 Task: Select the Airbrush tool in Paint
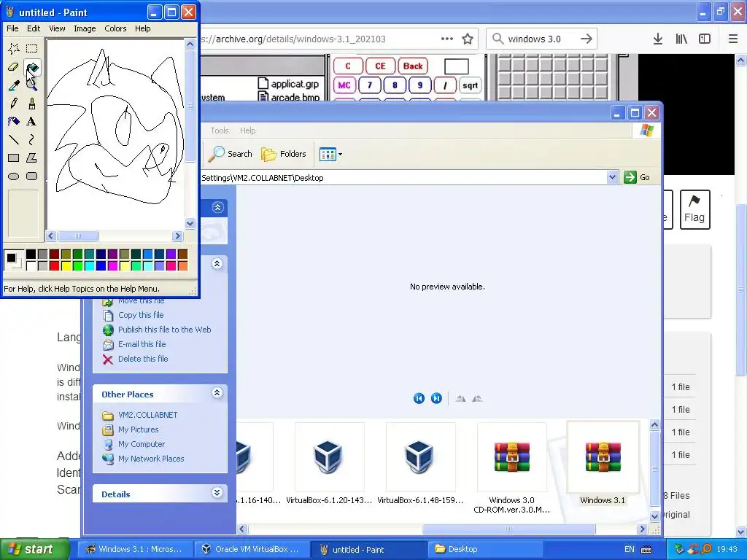(13, 121)
